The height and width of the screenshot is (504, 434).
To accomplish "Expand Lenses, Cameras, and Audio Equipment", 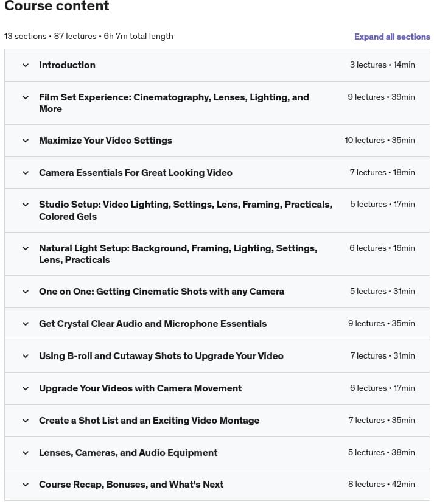I will click(128, 453).
